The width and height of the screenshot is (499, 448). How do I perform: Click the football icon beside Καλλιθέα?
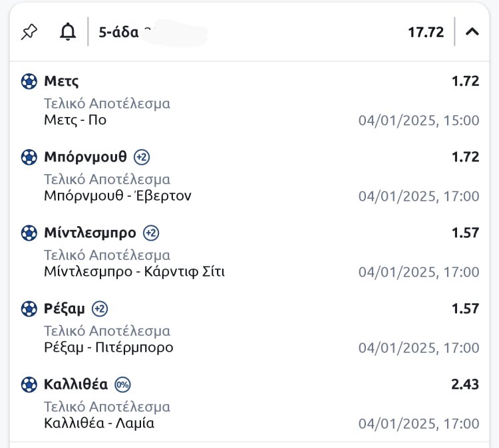(x=29, y=385)
